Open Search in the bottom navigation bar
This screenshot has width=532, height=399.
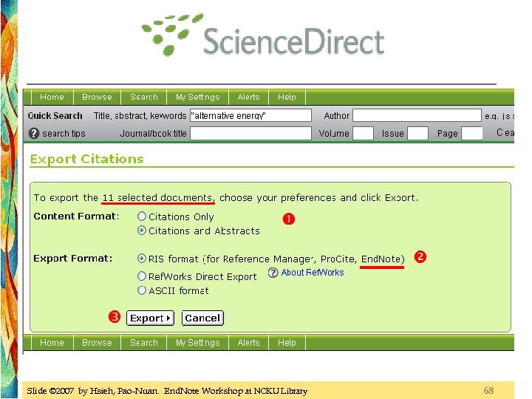click(x=144, y=342)
